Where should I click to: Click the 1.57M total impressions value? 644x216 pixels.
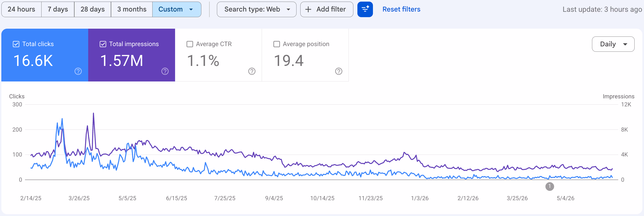point(122,61)
